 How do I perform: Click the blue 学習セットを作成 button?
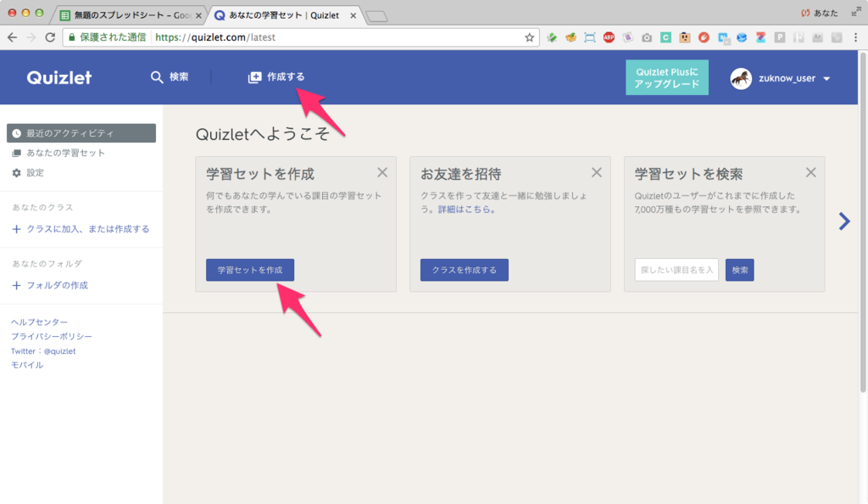(x=250, y=270)
